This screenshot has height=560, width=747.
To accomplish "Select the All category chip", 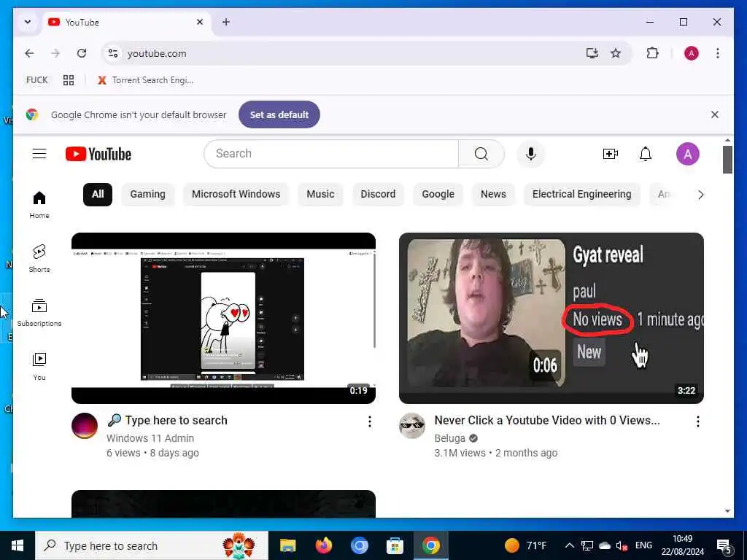I will point(98,194).
